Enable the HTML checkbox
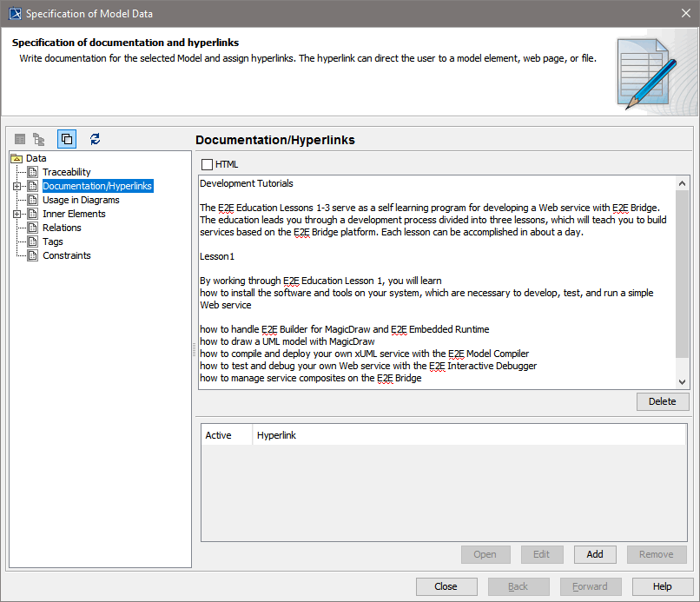 coord(206,164)
